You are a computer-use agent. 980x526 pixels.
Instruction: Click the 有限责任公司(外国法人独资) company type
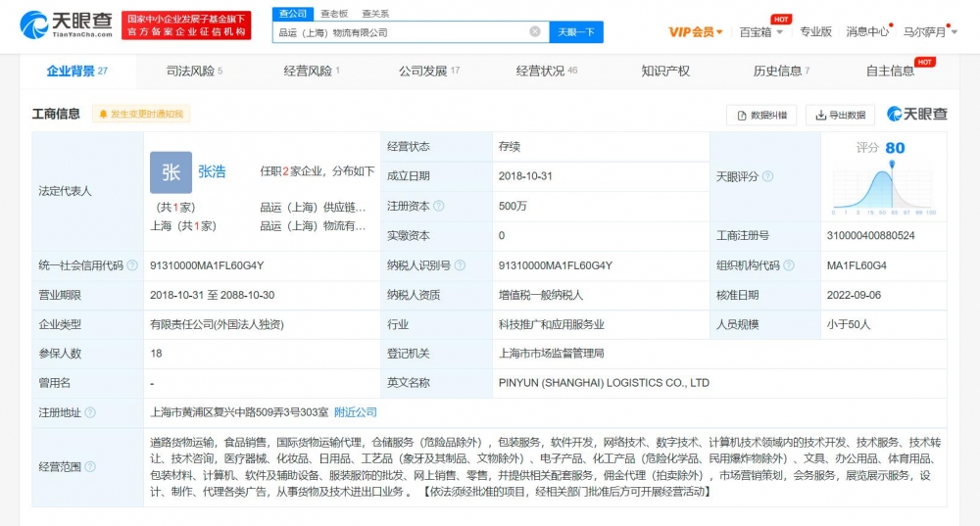(x=217, y=325)
